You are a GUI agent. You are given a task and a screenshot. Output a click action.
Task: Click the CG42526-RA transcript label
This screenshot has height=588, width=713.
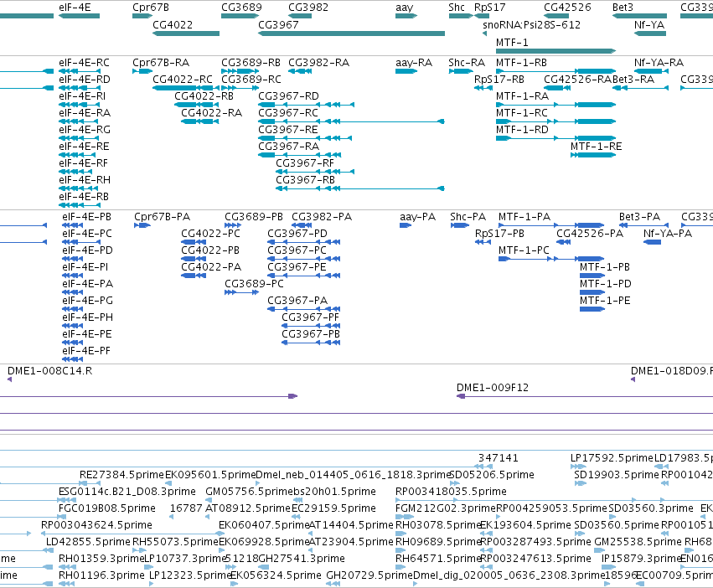point(578,79)
